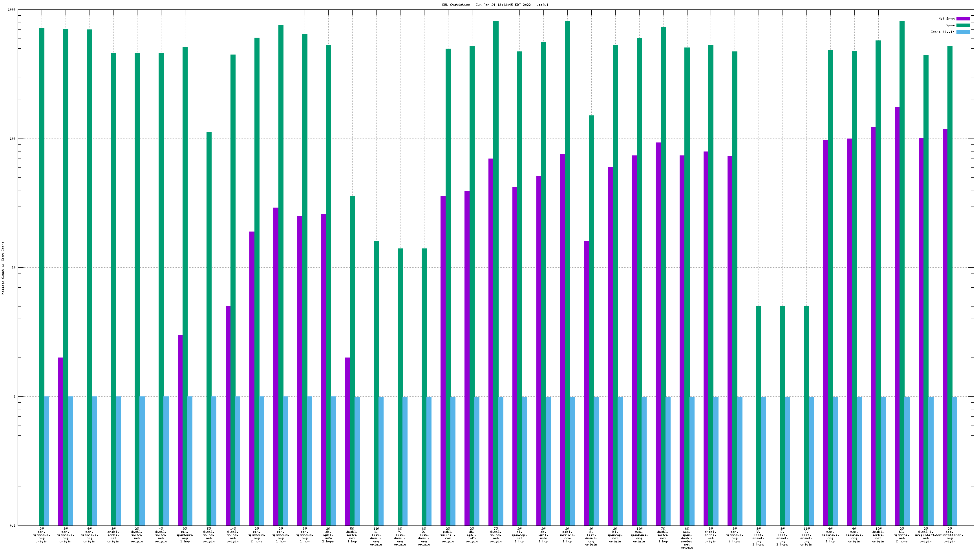Click the dnsbl-1.uceprotect.net origin axis label
The image size is (980, 551).
pos(925,535)
